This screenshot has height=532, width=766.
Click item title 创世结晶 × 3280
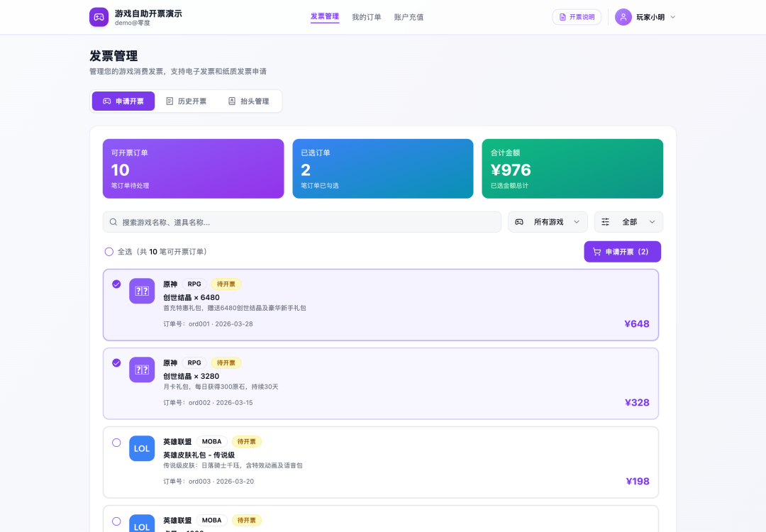click(191, 376)
